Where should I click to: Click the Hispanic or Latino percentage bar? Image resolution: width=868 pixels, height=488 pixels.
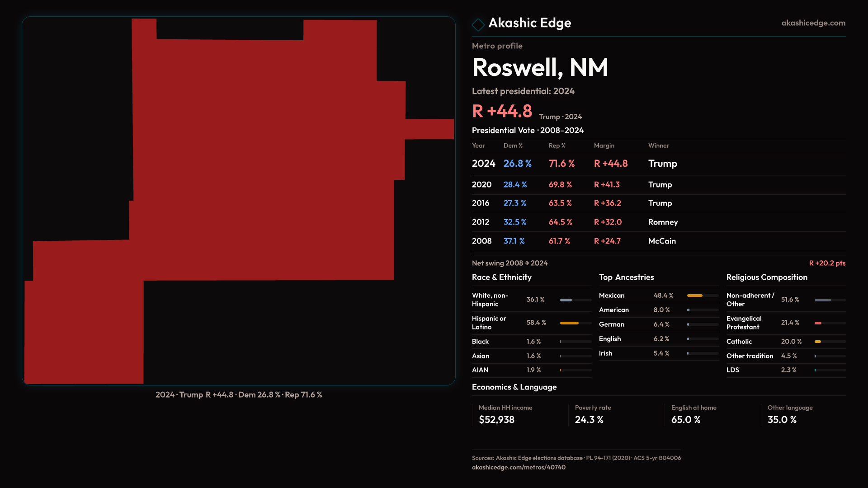click(x=570, y=323)
